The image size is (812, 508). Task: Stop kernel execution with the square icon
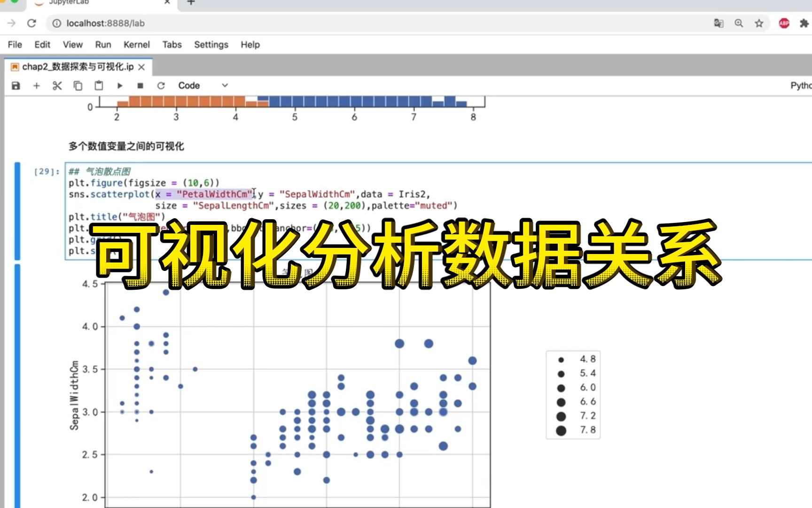point(140,86)
